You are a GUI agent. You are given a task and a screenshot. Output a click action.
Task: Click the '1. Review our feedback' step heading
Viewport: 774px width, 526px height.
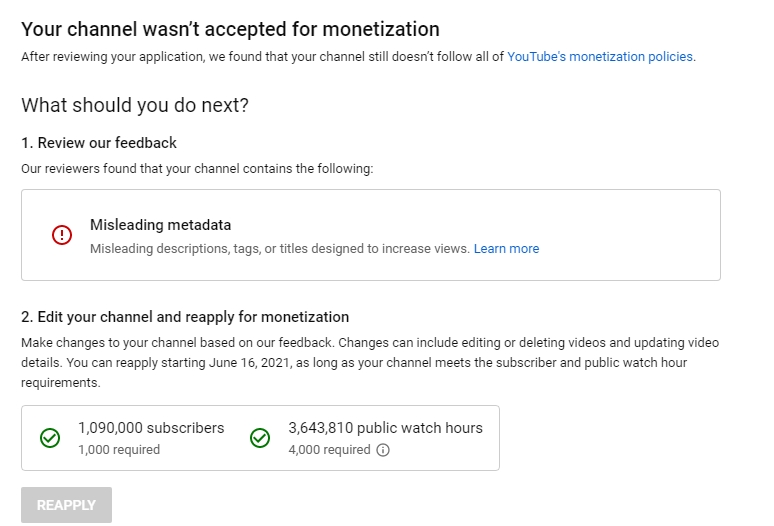tap(99, 143)
